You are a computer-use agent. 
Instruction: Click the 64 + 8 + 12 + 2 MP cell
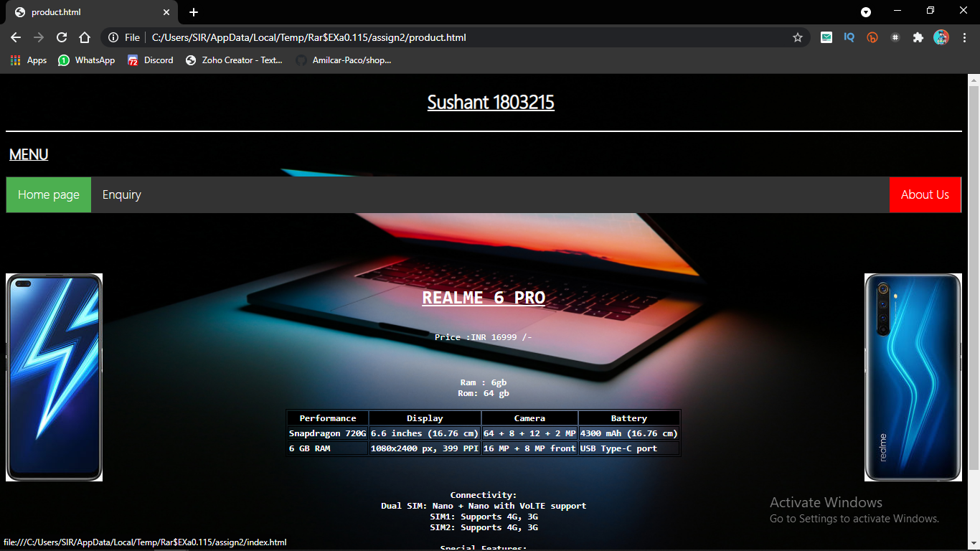(x=529, y=433)
